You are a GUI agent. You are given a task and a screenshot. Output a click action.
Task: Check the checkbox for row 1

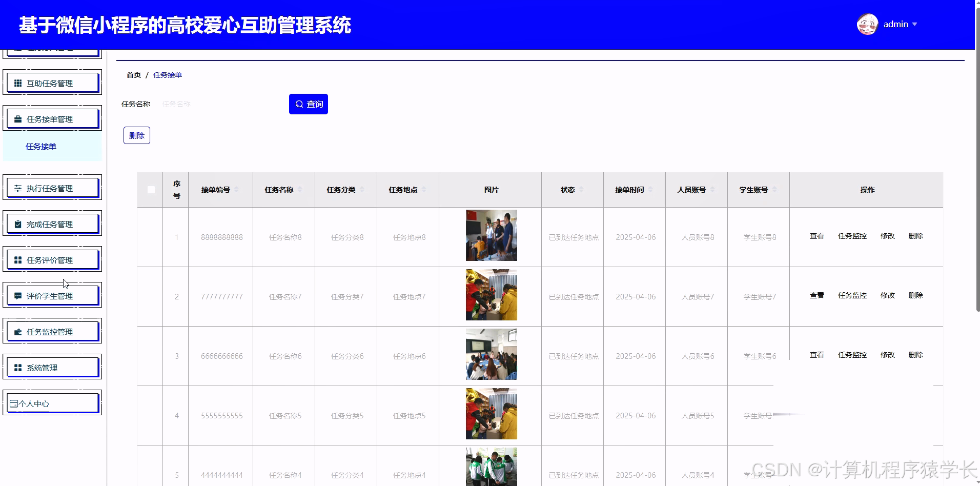tap(151, 237)
